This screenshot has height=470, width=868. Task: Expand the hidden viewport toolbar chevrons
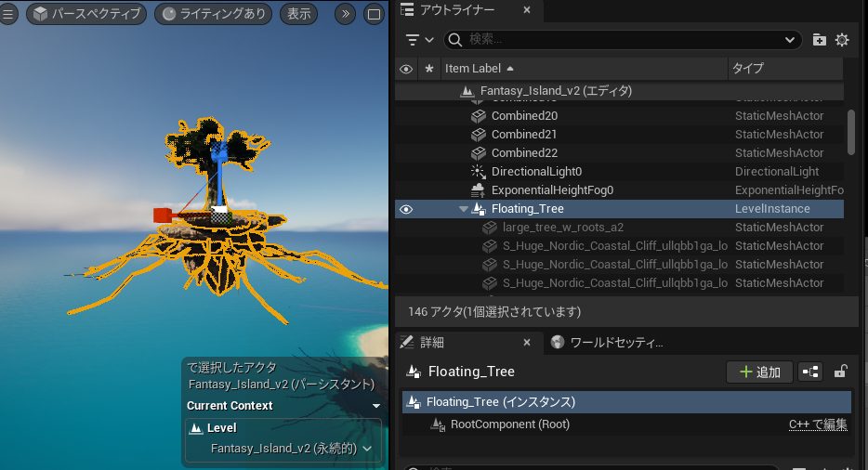coord(344,14)
